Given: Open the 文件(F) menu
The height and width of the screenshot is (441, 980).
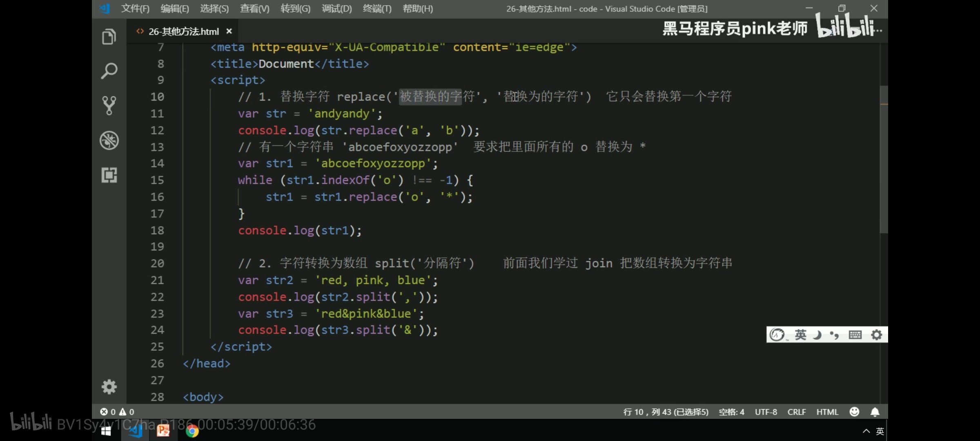Looking at the screenshot, I should (x=135, y=9).
